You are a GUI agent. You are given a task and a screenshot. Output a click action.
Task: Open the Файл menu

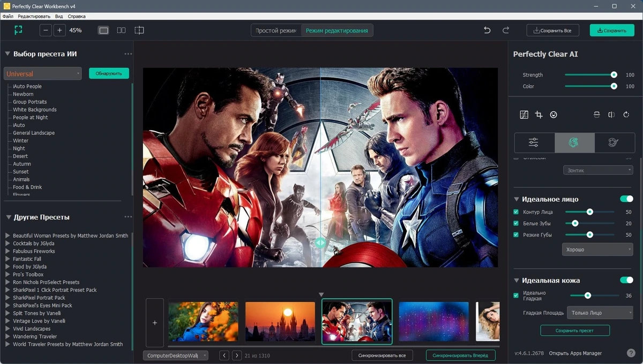point(8,17)
